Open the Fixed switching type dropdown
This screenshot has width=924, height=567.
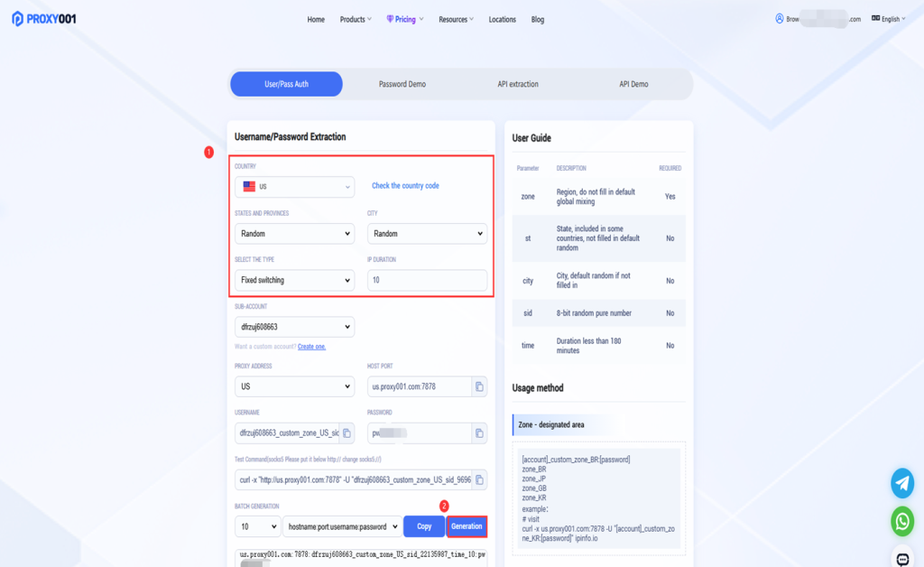coord(294,281)
